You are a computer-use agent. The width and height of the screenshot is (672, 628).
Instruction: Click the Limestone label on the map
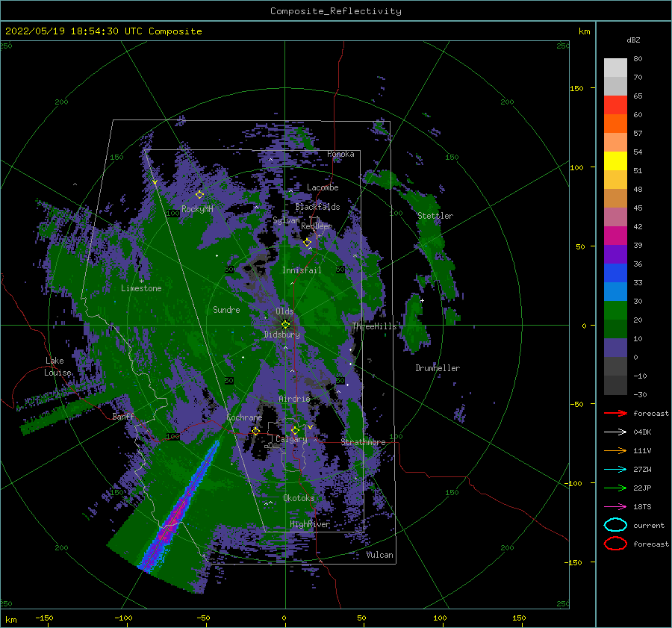pos(141,288)
